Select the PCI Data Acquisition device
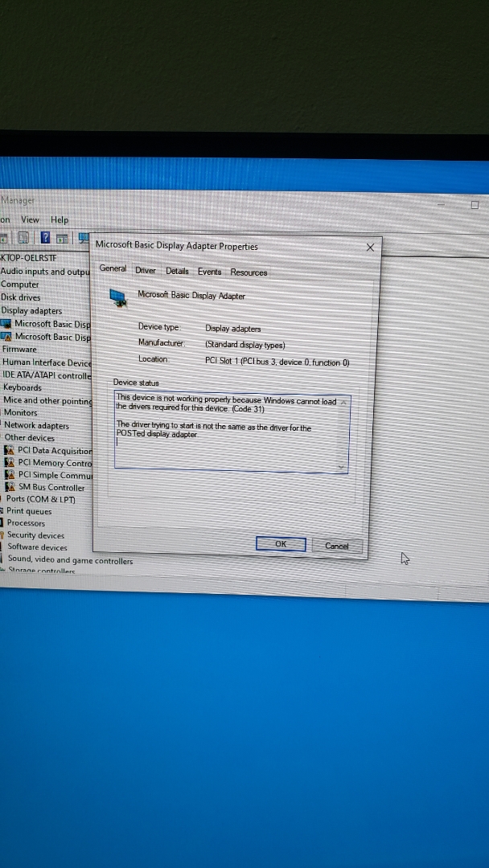 point(55,451)
